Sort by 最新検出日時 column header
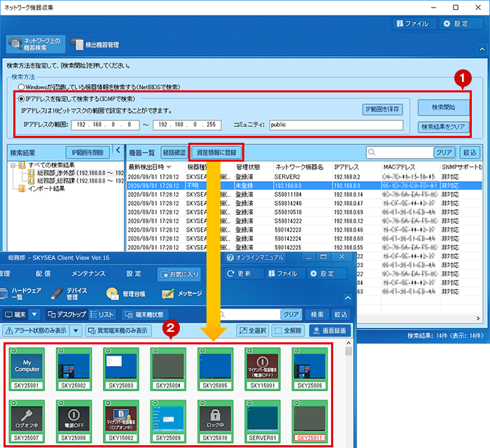 [x=155, y=167]
